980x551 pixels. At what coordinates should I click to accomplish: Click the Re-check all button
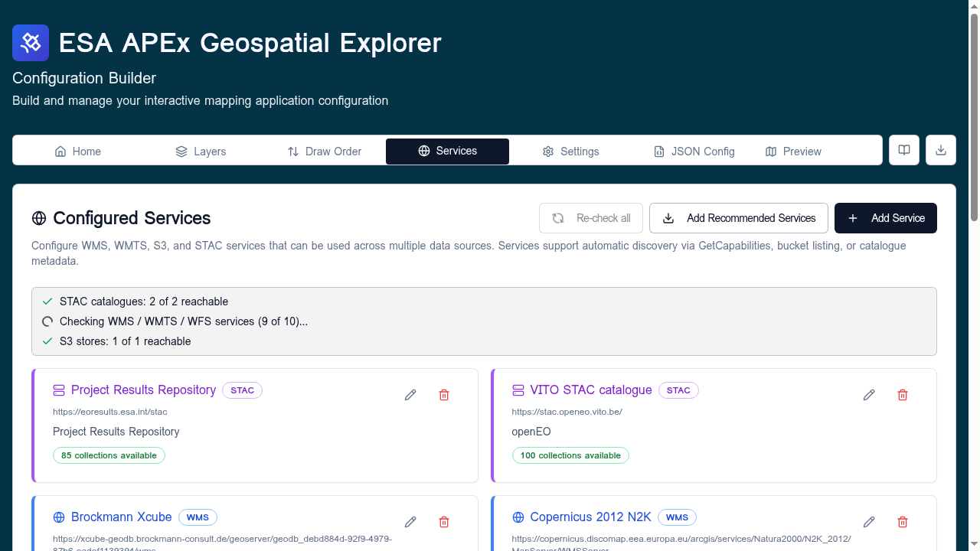[591, 218]
